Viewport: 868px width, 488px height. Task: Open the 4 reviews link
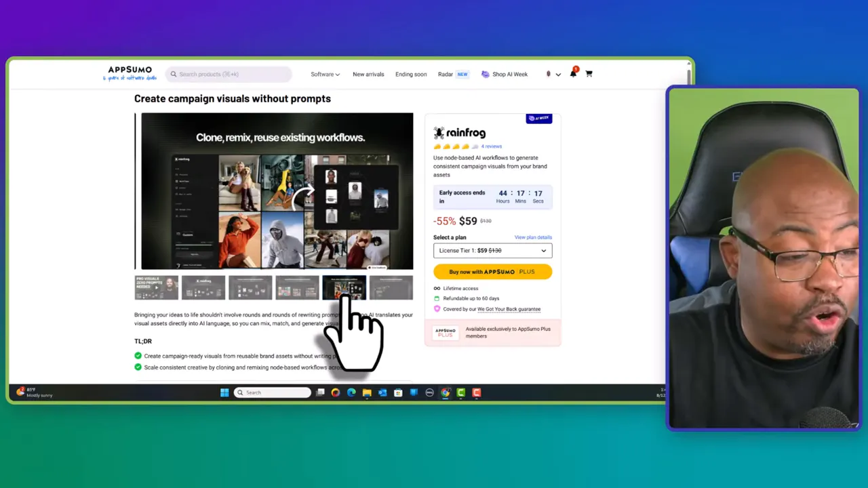[492, 146]
